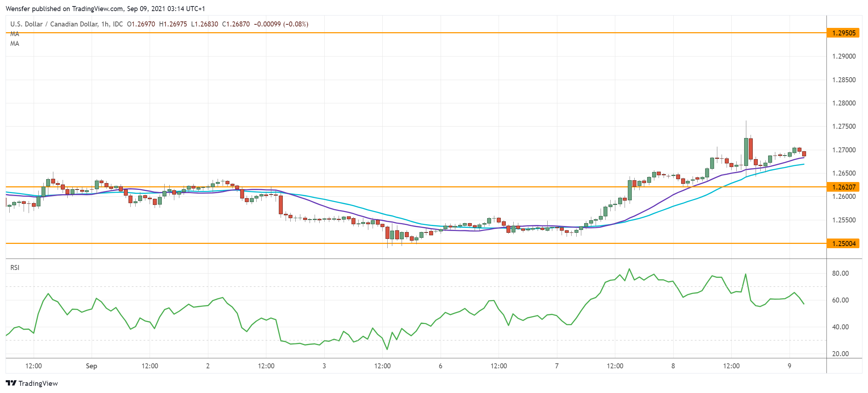Select the Sep date marker on time axis
Image resolution: width=868 pixels, height=393 pixels.
(92, 366)
